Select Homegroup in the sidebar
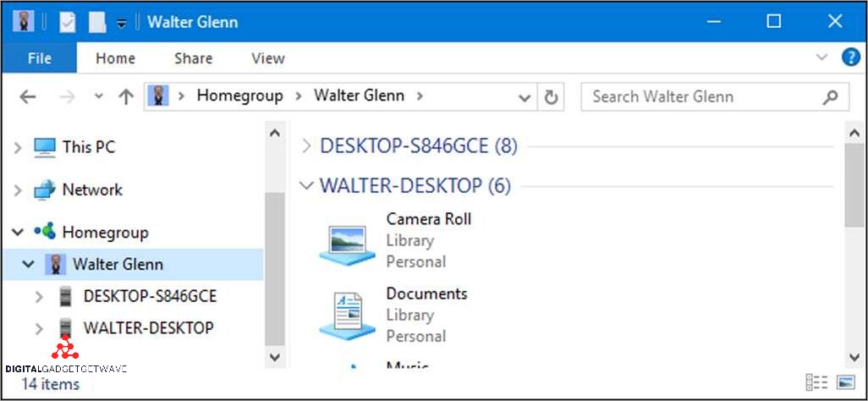The height and width of the screenshot is (401, 868). point(105,232)
